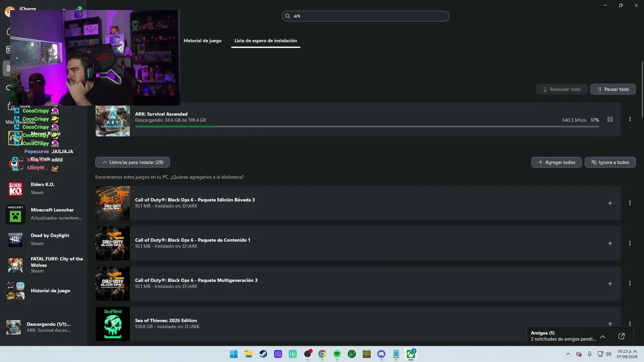The height and width of the screenshot is (362, 644).
Task: Open the Elders K.O. game icon
Action: pyautogui.click(x=16, y=189)
